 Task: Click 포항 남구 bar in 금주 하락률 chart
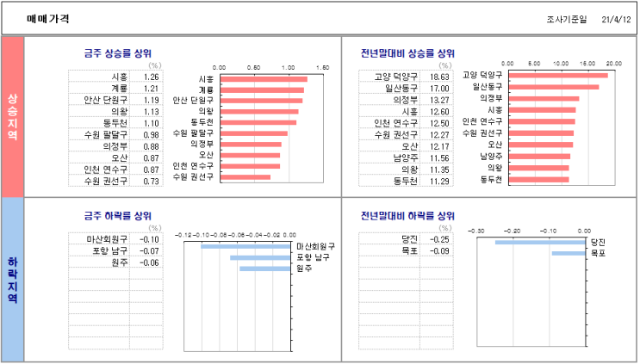(x=260, y=257)
